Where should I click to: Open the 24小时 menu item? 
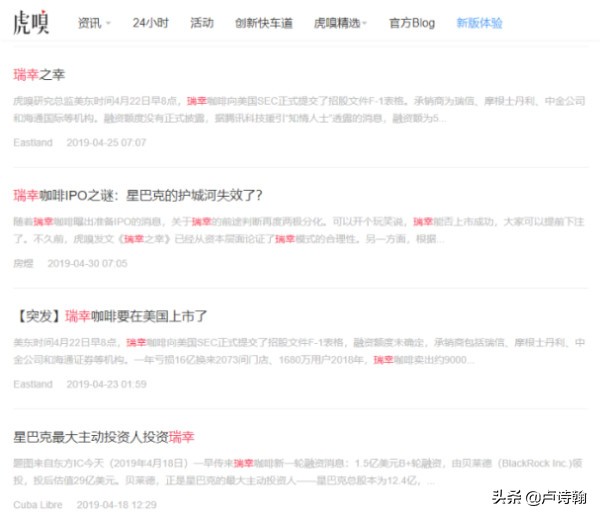pos(150,23)
